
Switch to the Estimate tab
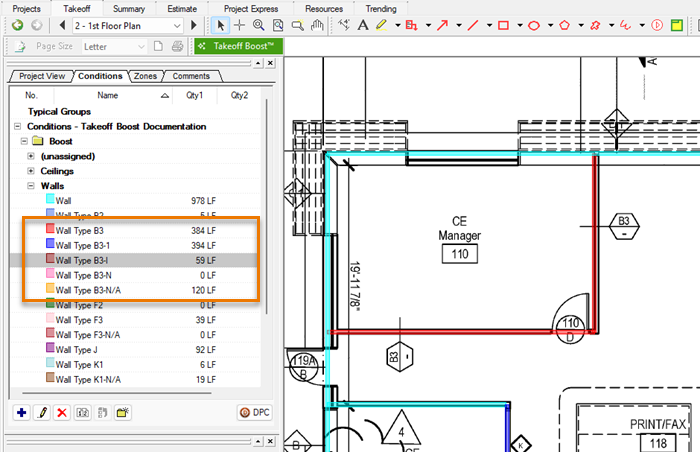coord(181,8)
